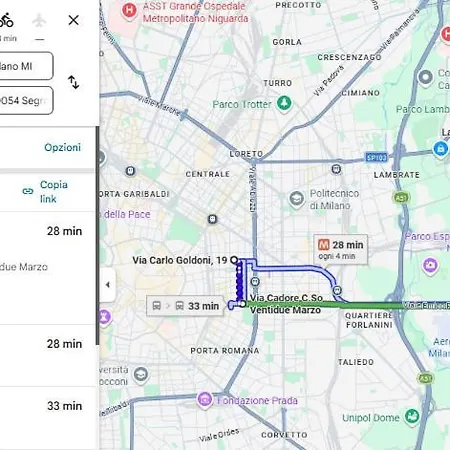The image size is (450, 450).
Task: Click the starting point field ending 'lano MI'
Action: click(x=26, y=66)
